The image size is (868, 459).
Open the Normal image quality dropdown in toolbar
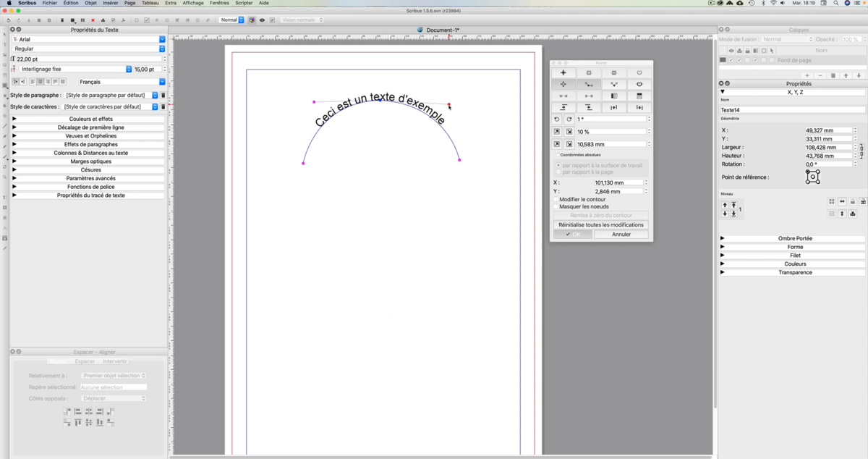coord(232,20)
